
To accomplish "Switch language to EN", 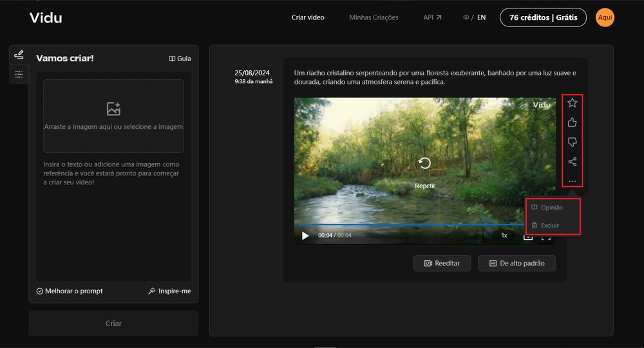I will coord(481,17).
